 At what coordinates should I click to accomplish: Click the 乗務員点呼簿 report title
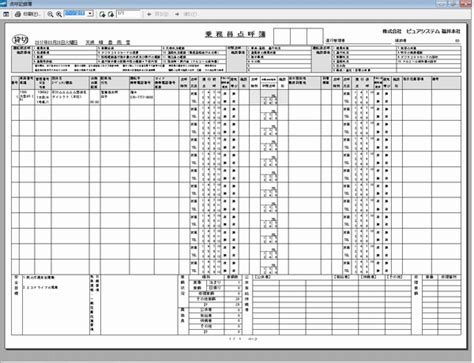click(x=235, y=35)
